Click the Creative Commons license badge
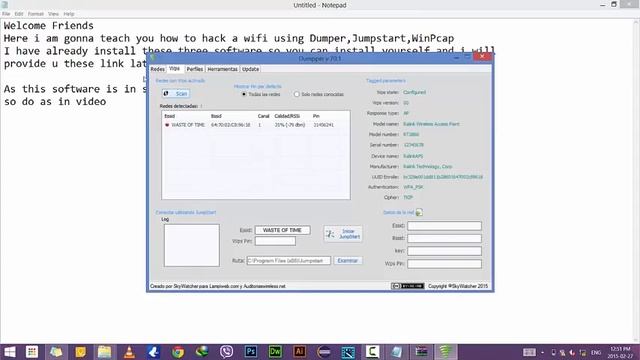Image resolution: width=640 pixels, height=360 pixels. (407, 286)
